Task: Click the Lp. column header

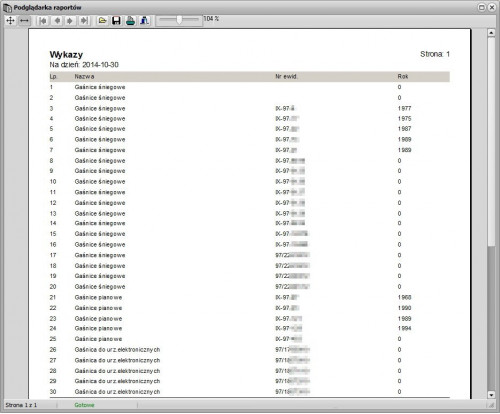Action: point(53,77)
